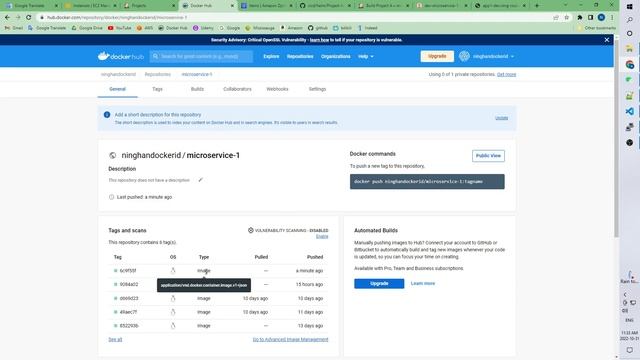This screenshot has width=640, height=360.
Task: Close the security advisory banner
Action: pos(607,40)
